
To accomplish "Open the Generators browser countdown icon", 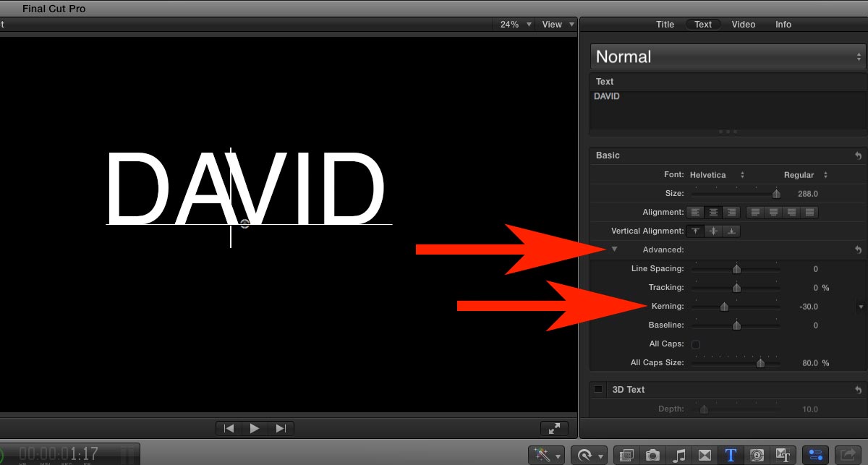I will click(757, 455).
